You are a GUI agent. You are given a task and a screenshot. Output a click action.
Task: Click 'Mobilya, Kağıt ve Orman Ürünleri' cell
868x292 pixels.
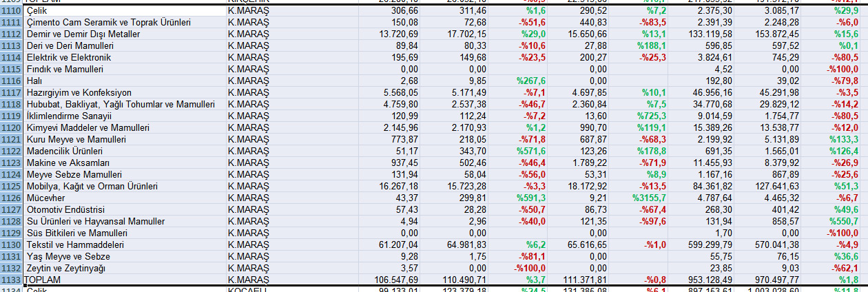pyautogui.click(x=125, y=187)
